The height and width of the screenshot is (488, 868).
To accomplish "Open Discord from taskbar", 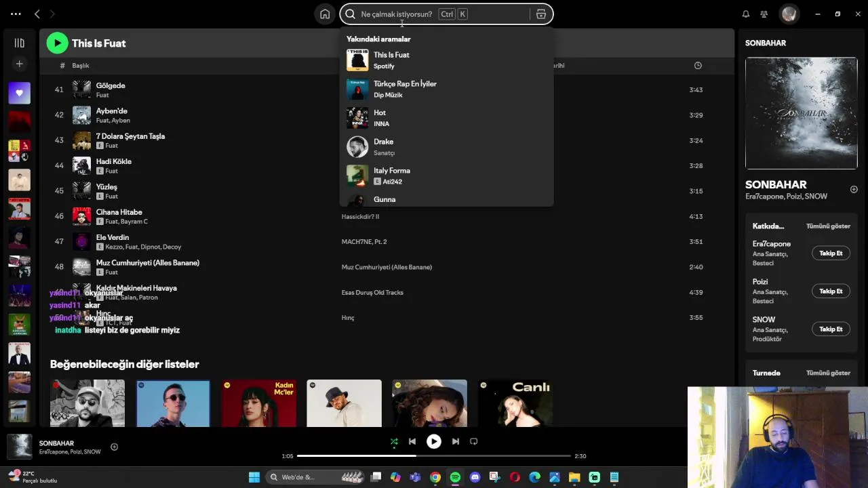I will [x=475, y=477].
